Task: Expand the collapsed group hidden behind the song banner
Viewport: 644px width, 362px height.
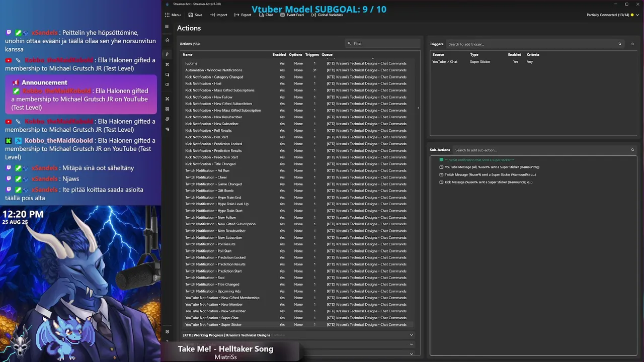Action: point(411,344)
